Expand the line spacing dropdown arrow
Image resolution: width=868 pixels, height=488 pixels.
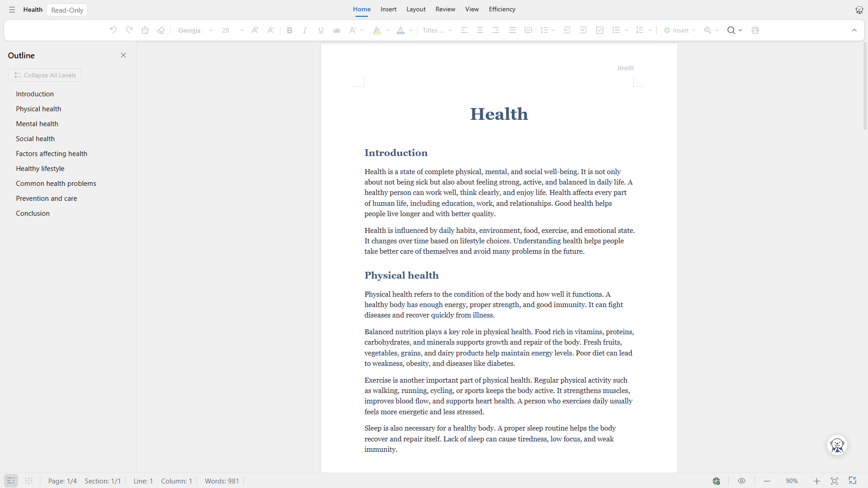pos(553,30)
